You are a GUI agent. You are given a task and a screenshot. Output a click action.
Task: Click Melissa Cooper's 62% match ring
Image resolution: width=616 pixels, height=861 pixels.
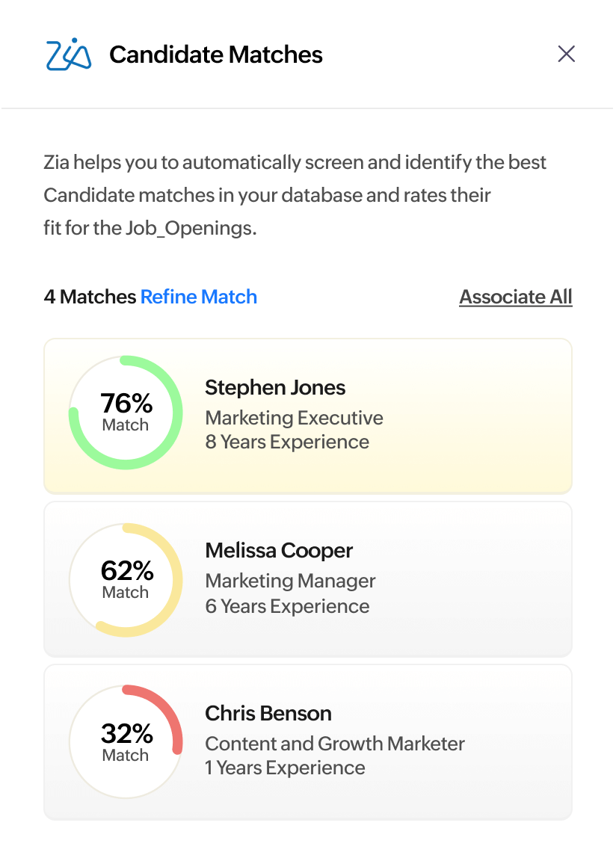125,578
